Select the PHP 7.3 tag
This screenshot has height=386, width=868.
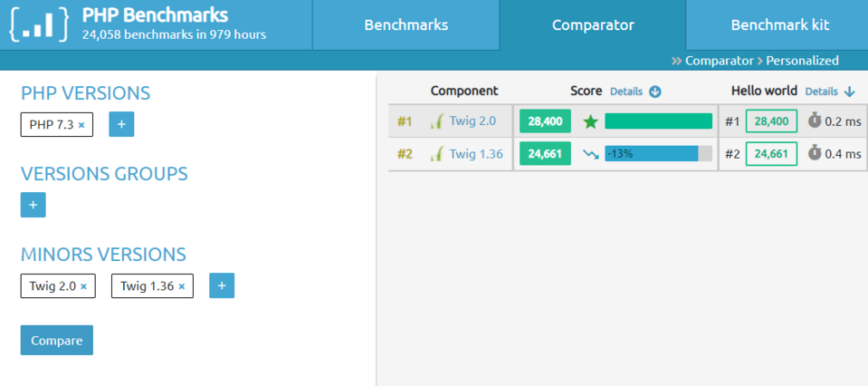point(57,125)
